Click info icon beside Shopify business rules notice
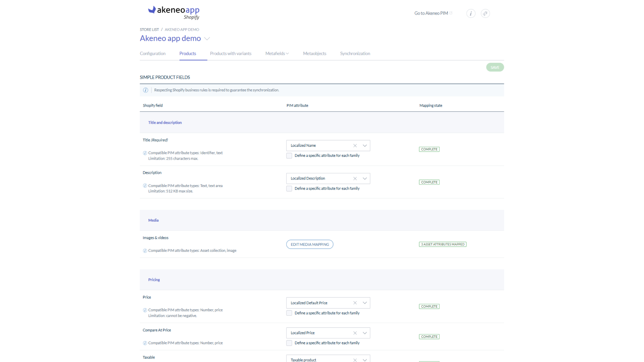Screen dimensions: 644x362 click(x=145, y=90)
